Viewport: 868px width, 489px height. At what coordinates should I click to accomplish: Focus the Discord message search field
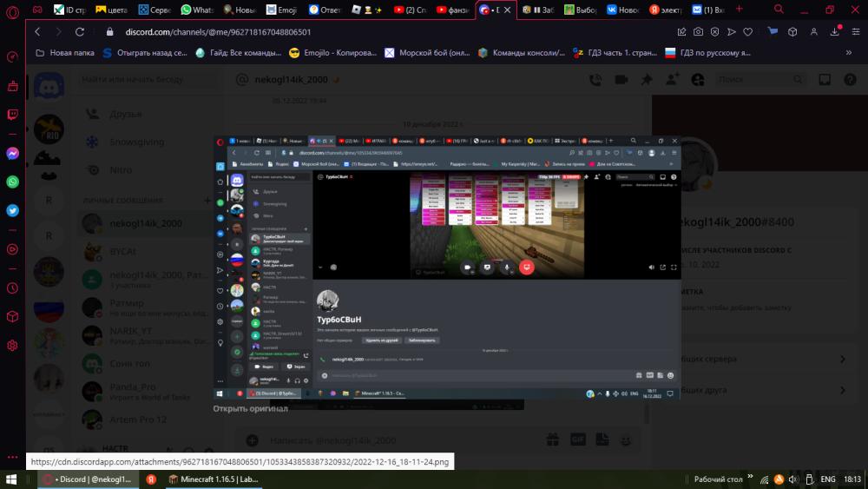[x=759, y=80]
